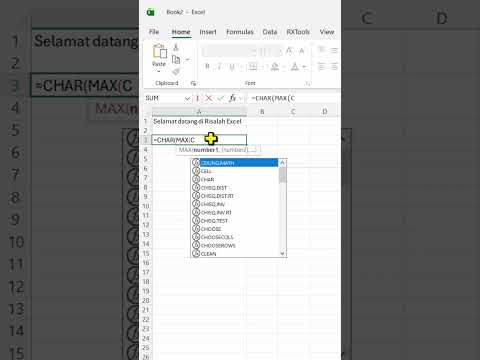Click the Align Left icon

click(322, 67)
